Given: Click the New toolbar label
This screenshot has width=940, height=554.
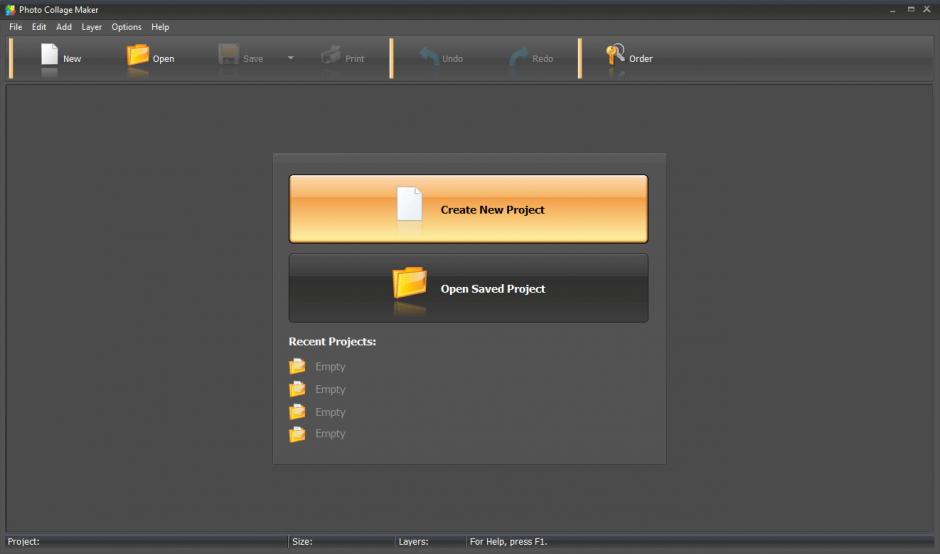Looking at the screenshot, I should 72,59.
